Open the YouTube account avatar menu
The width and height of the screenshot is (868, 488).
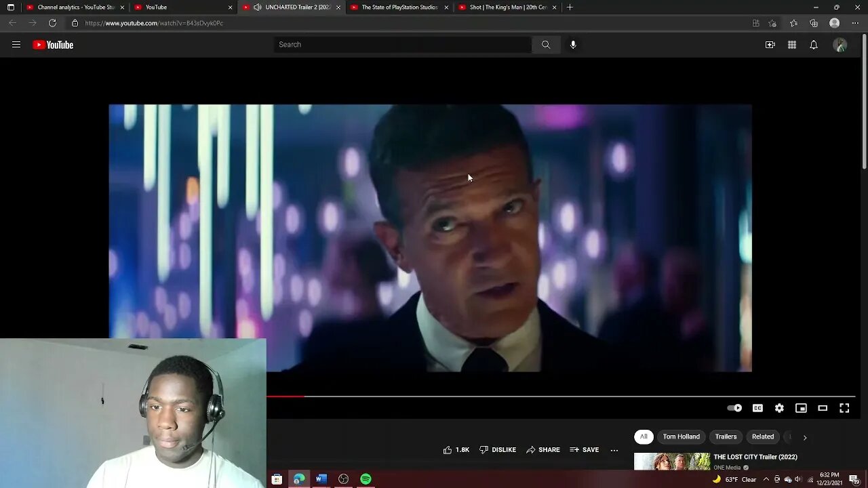click(840, 45)
